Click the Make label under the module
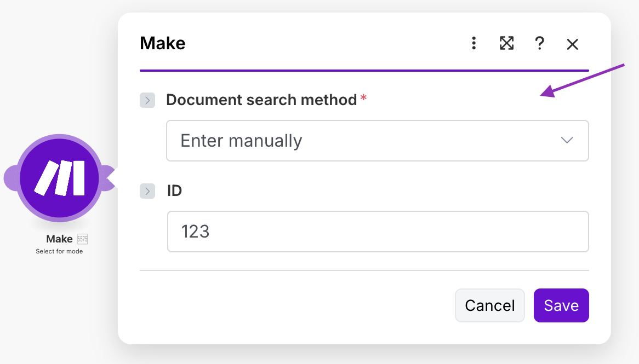639x364 pixels. pyautogui.click(x=59, y=239)
